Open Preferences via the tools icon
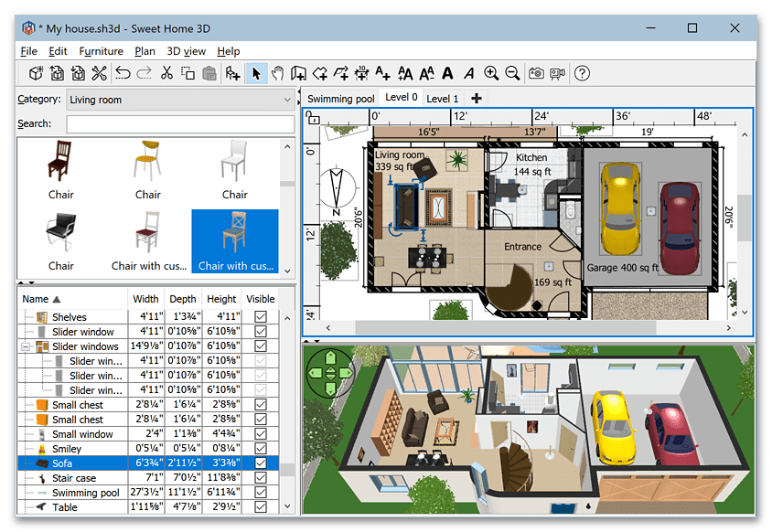The width and height of the screenshot is (772, 532). (100, 73)
